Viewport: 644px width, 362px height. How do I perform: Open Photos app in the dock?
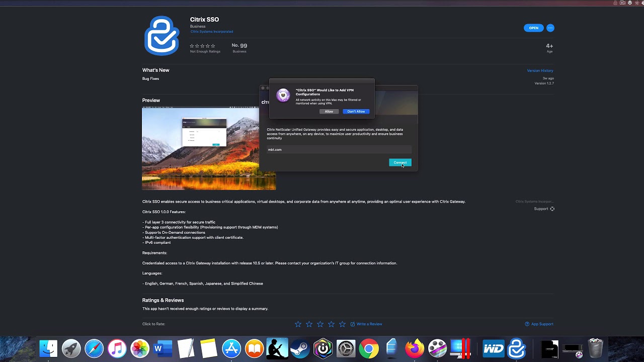coord(140,348)
